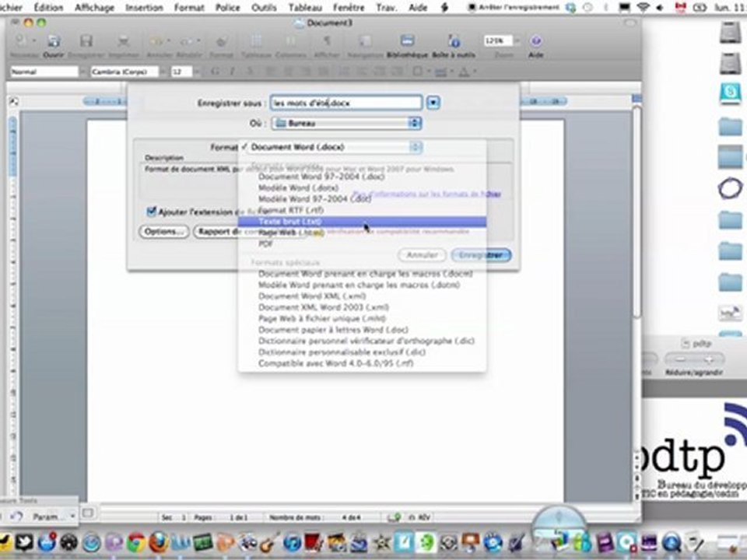
Task: Click the Réduire/agrandir slider in pdtp window
Action: [694, 359]
